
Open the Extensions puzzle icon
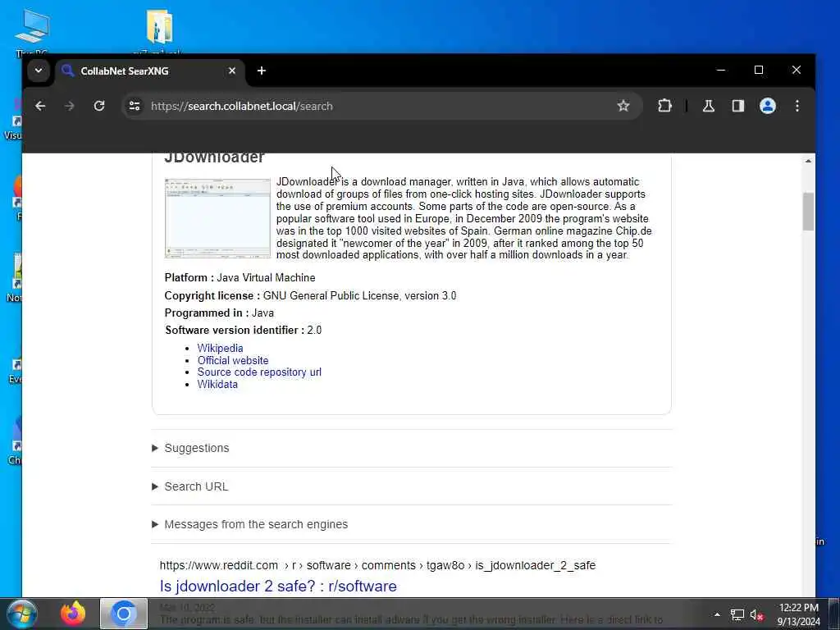664,106
